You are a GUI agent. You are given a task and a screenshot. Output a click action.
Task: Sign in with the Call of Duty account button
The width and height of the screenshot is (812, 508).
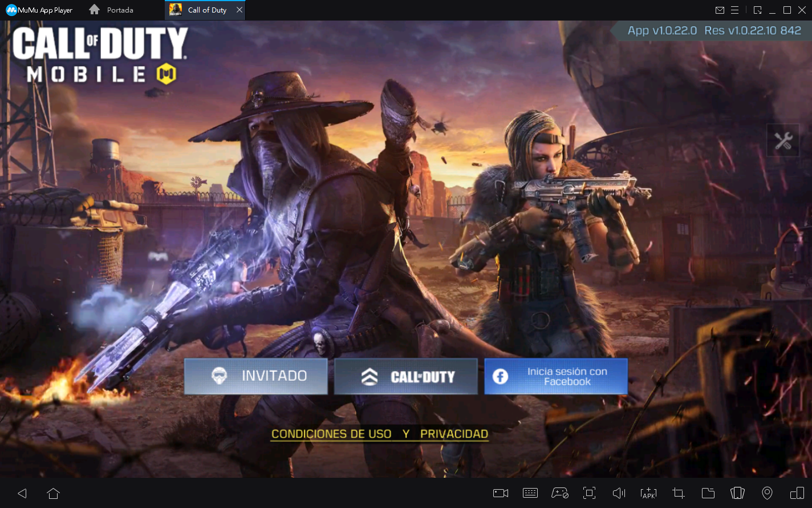[x=405, y=376]
